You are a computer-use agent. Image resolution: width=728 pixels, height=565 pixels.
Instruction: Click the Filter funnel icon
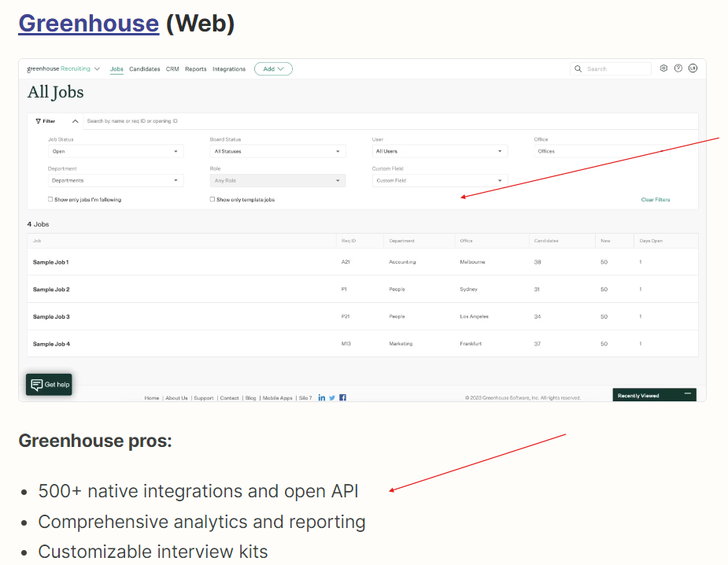coord(38,121)
